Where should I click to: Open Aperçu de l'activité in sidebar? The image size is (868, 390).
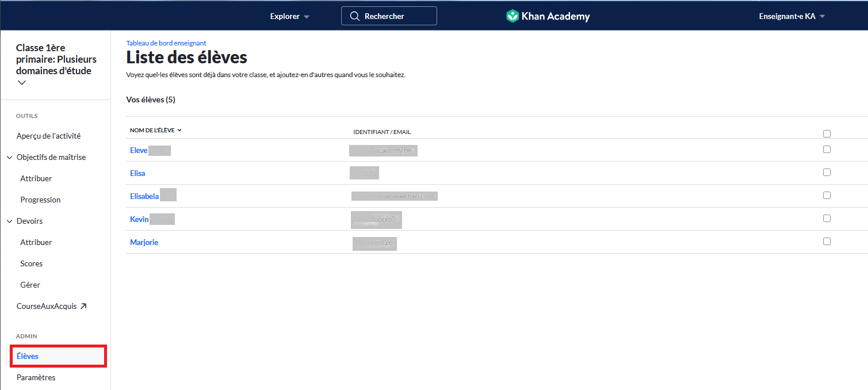[48, 136]
